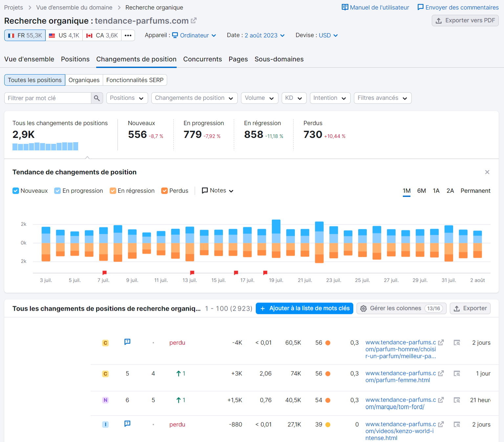Open external link icon for parfum-femme.html URL

coord(441,373)
